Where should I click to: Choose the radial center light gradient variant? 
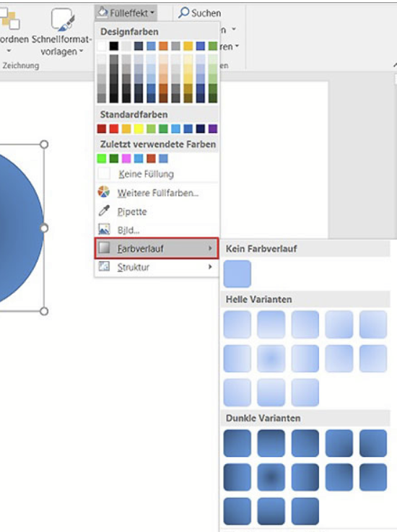271,358
